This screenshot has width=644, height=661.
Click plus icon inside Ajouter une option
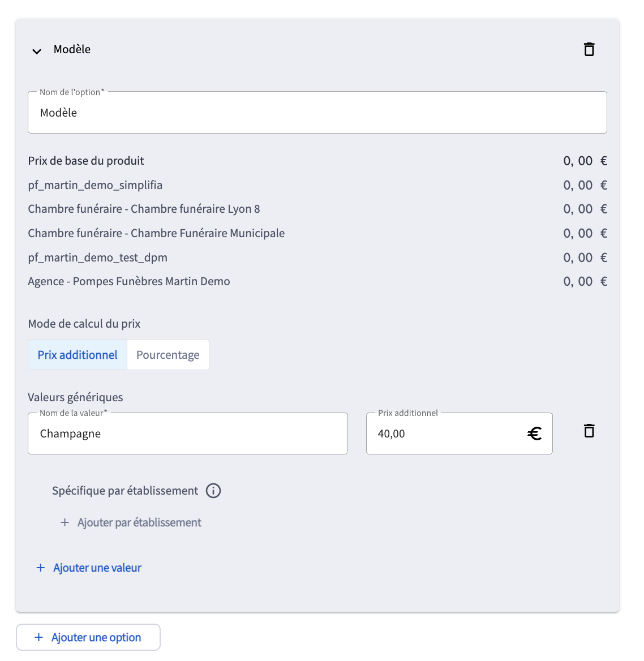39,637
